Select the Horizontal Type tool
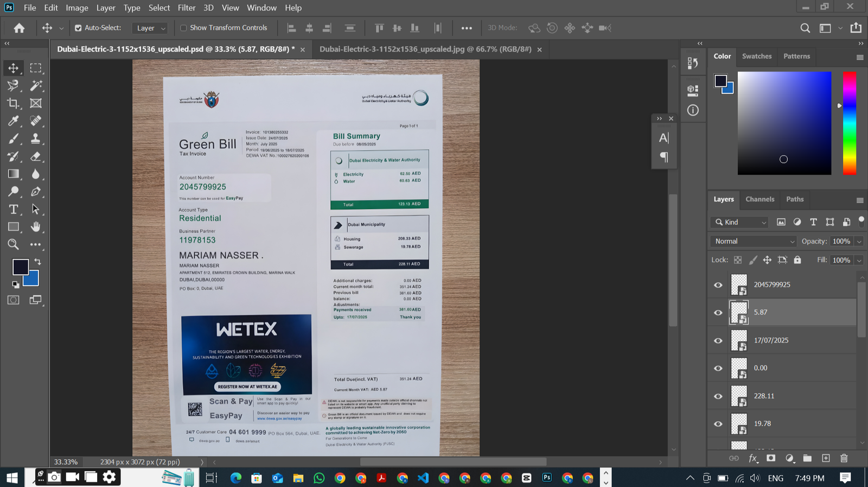Screen dimensions: 868x487 [13, 210]
